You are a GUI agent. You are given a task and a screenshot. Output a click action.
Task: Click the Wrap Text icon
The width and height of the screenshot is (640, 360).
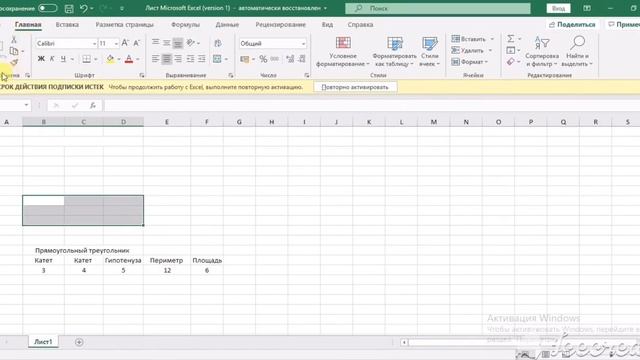(x=218, y=43)
